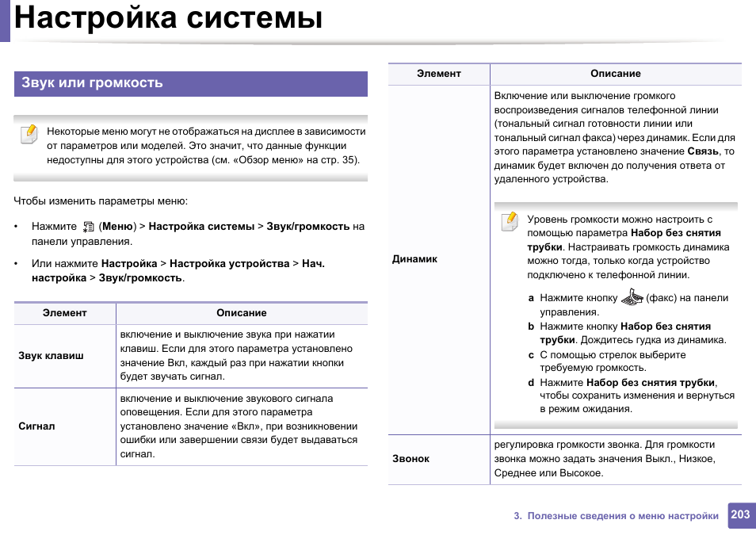
Task: Click the Описание header in the left table
Action: (x=241, y=313)
